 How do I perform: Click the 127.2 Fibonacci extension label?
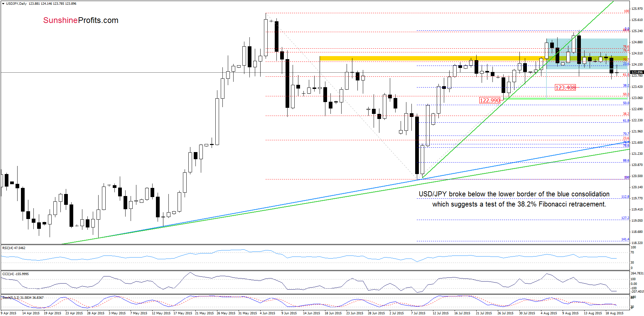coord(625,218)
